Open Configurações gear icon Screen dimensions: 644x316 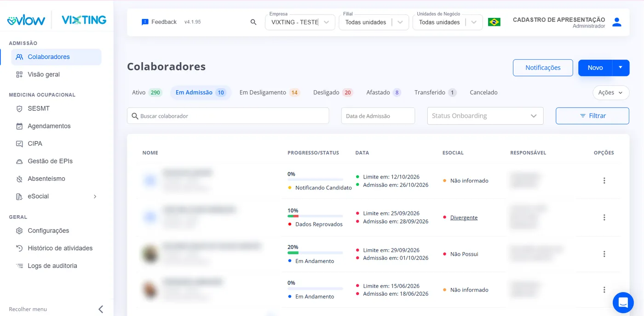[19, 231]
